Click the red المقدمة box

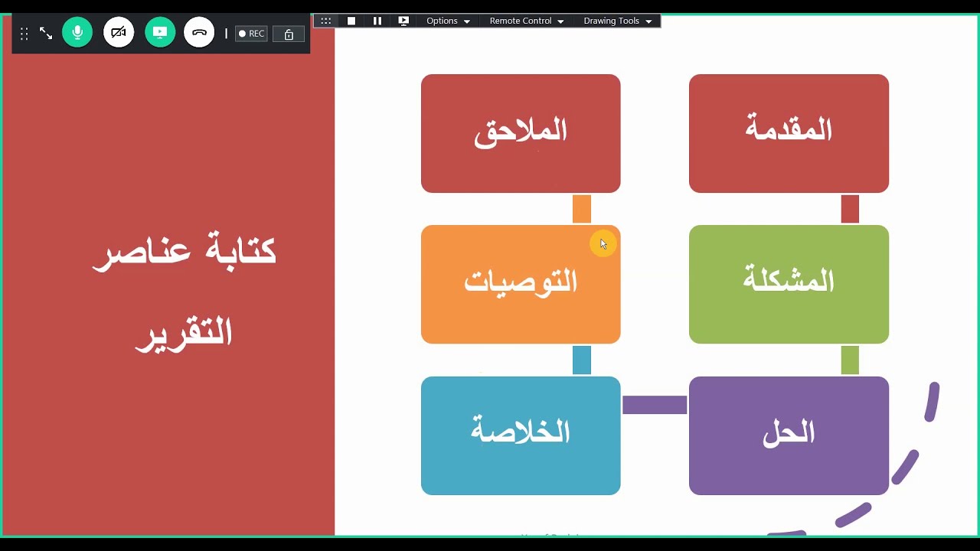(789, 133)
